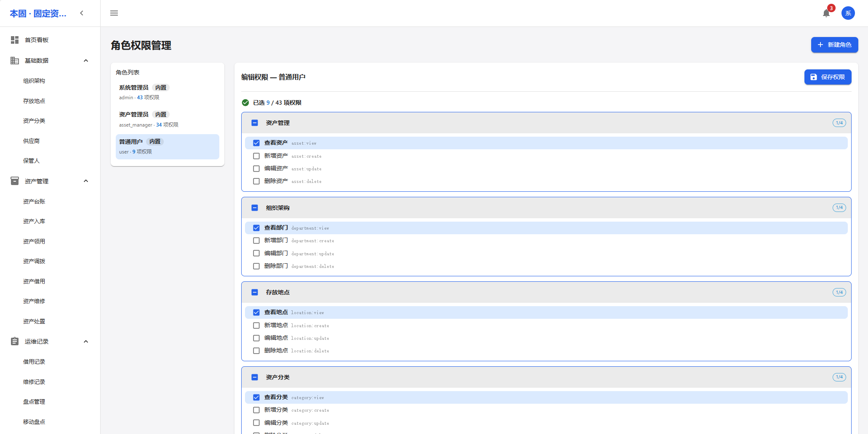This screenshot has height=434, width=868.
Task: Go to 组织架构 menu item
Action: coord(34,81)
